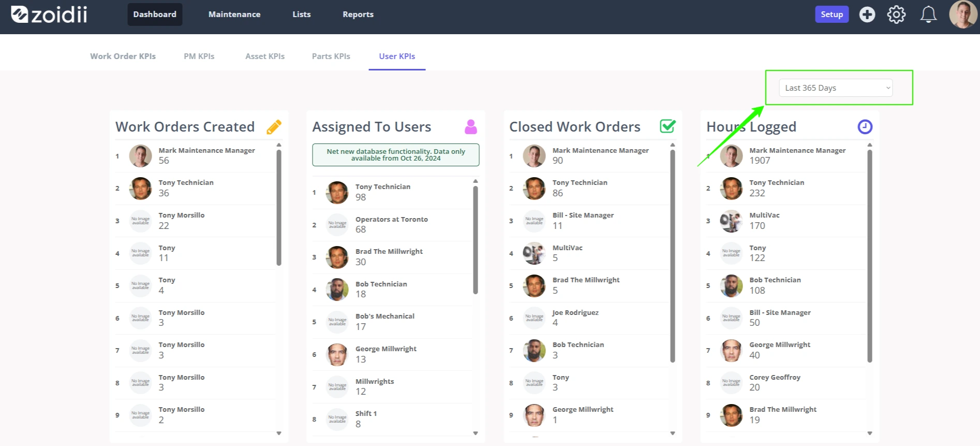Click the clock icon beside Hours Logged
The height and width of the screenshot is (446, 980).
click(x=865, y=127)
